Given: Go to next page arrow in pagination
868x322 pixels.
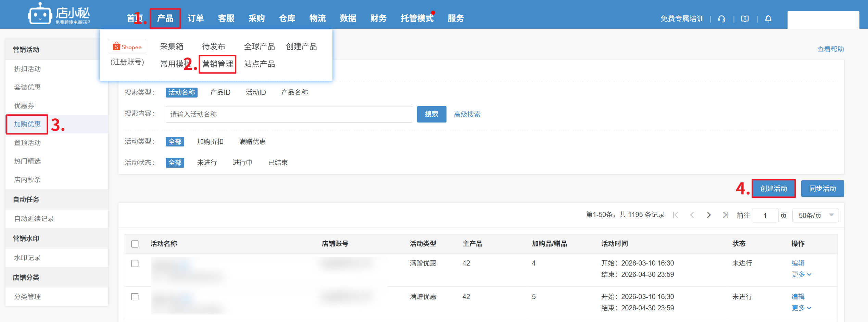Looking at the screenshot, I should [709, 215].
